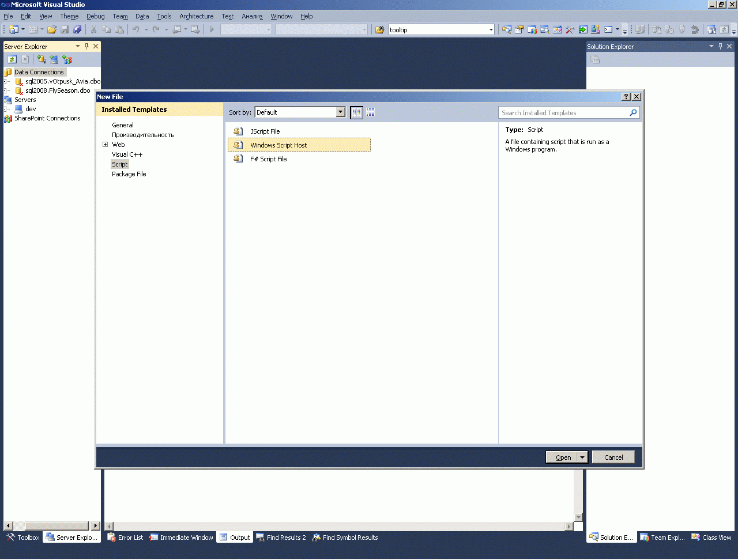Open the File menu
The height and width of the screenshot is (560, 738).
click(x=8, y=16)
